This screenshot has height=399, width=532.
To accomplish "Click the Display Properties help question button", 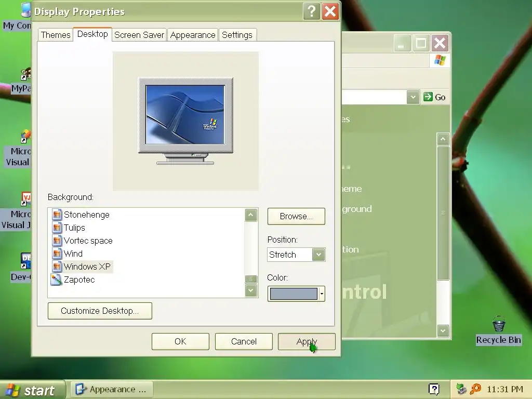I will [x=312, y=11].
